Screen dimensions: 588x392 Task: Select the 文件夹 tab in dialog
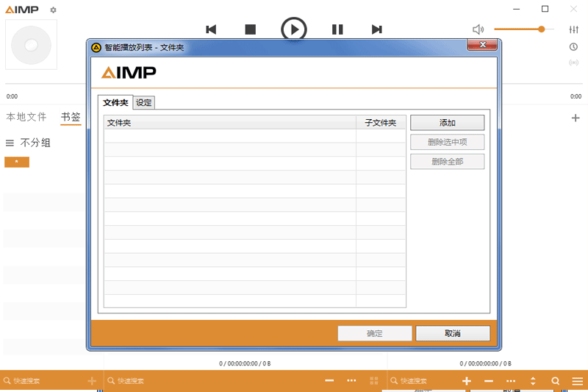point(115,103)
